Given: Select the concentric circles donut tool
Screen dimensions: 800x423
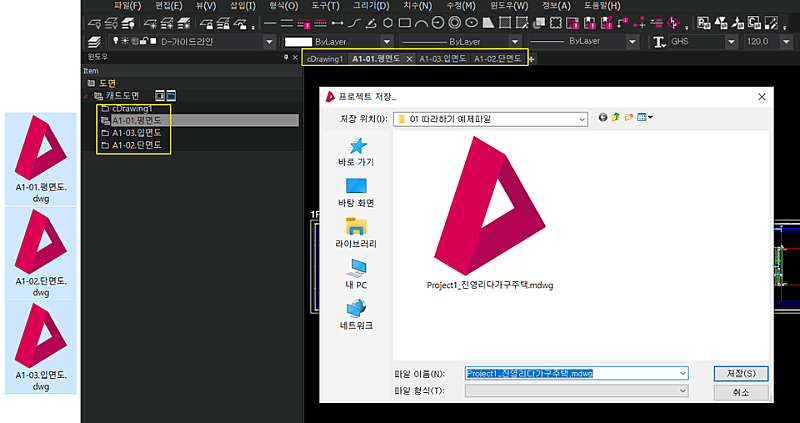Looking at the screenshot, I should (455, 23).
